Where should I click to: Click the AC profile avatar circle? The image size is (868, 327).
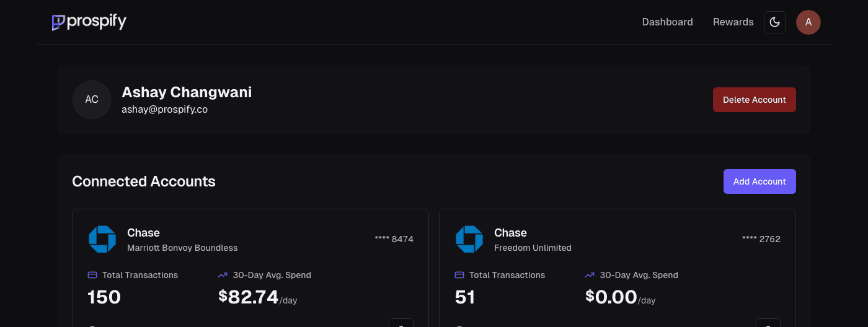coord(92,100)
